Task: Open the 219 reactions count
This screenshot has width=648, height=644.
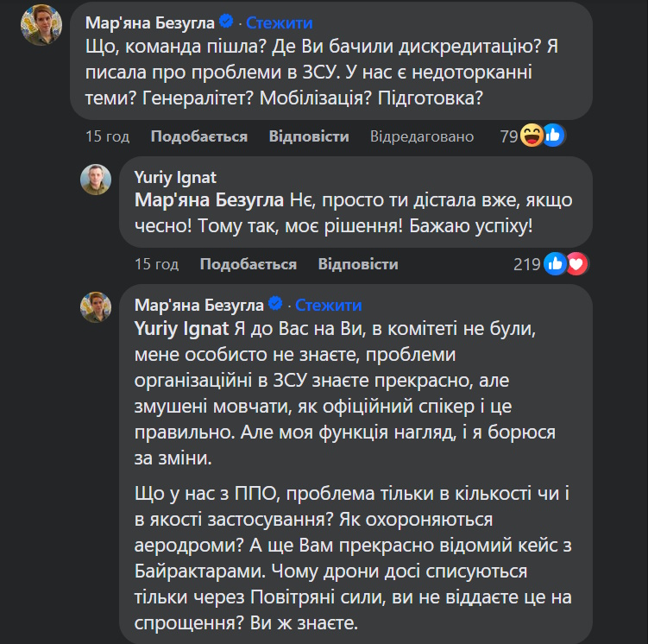Action: [x=526, y=264]
